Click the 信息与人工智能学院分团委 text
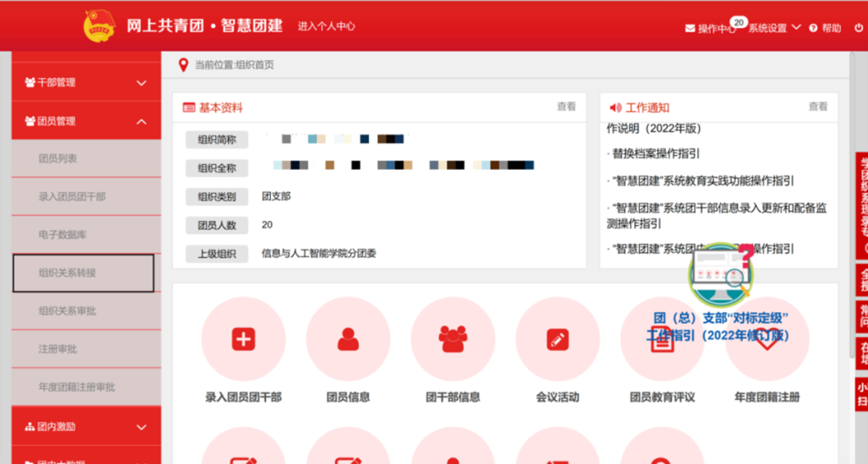 (x=319, y=253)
